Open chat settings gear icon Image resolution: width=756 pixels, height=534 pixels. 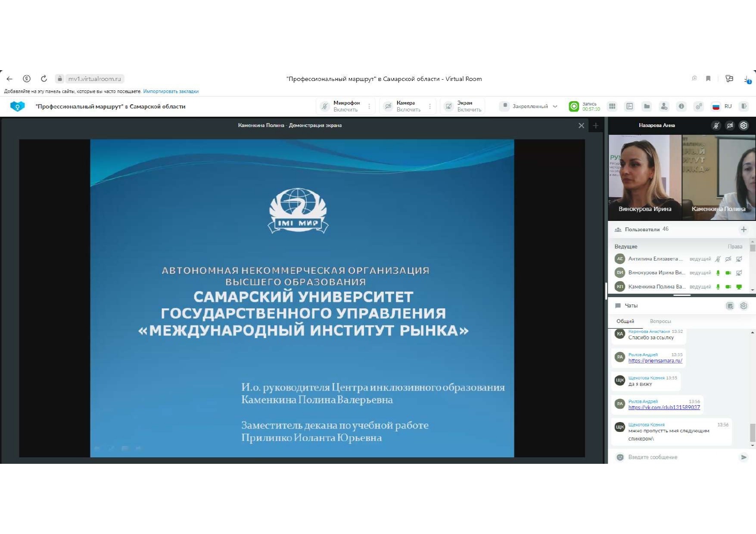click(x=744, y=306)
